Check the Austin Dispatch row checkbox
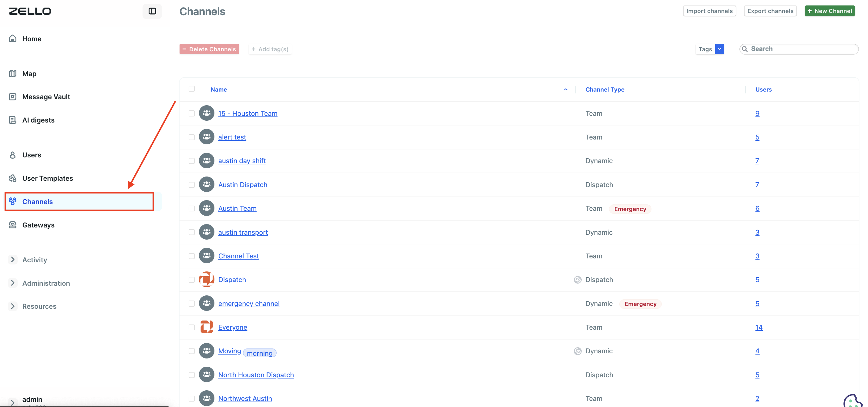 (x=192, y=185)
